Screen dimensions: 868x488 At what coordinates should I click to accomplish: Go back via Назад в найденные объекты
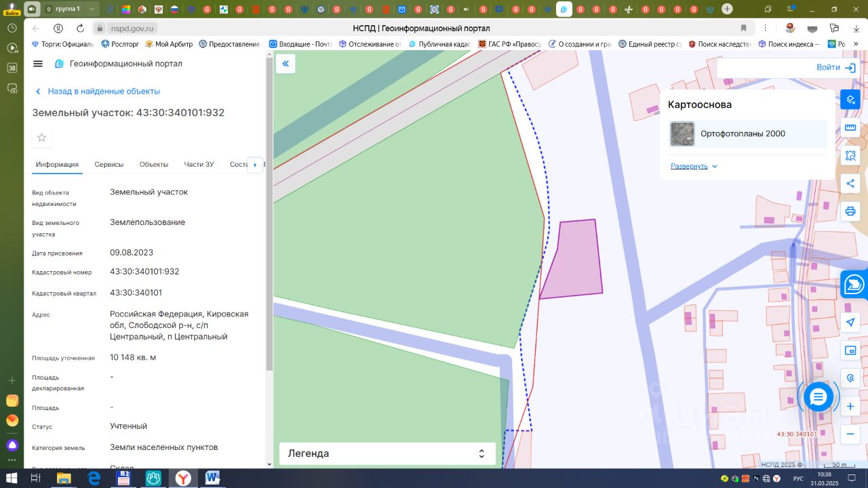coord(98,91)
